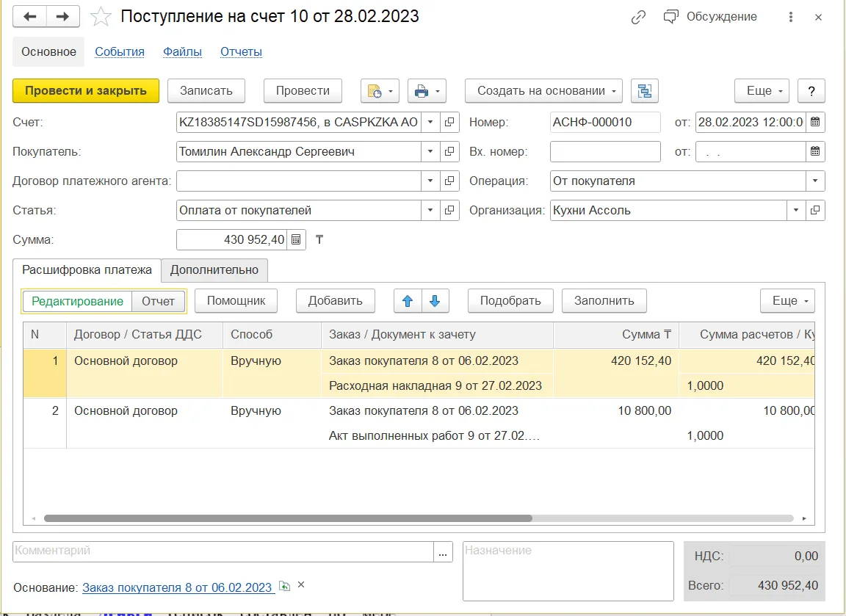The image size is (846, 616).
Task: Open the Счет account record with open icon
Action: [x=449, y=122]
